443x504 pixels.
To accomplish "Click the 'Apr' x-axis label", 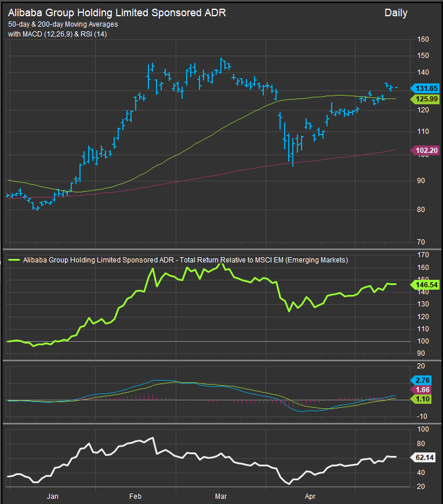I will click(310, 496).
